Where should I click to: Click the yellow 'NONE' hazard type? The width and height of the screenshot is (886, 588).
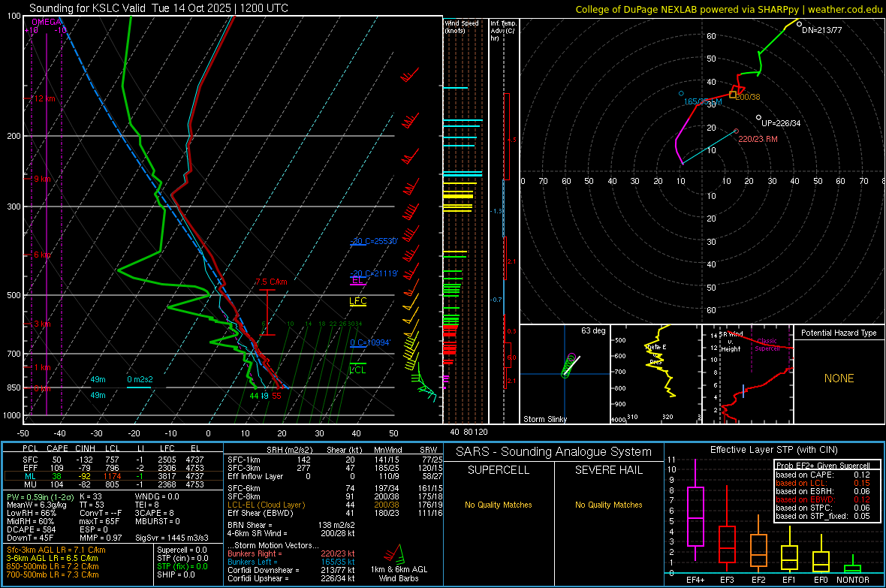click(839, 378)
